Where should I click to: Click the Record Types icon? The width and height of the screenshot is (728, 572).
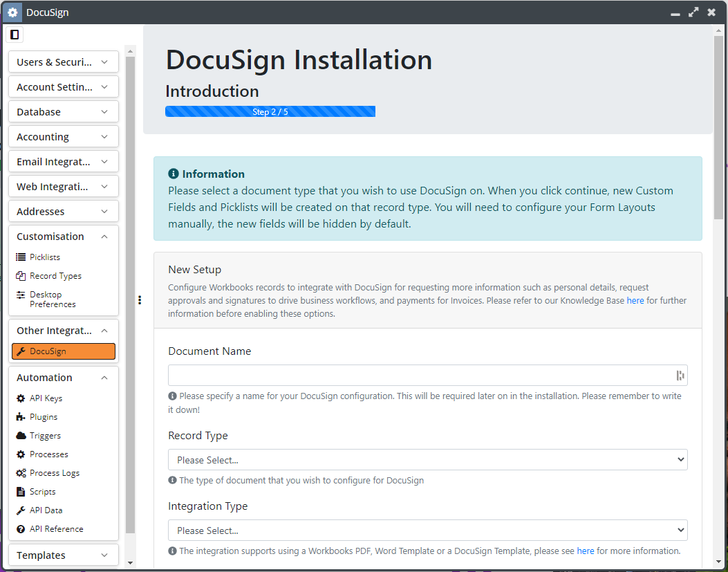click(x=21, y=276)
